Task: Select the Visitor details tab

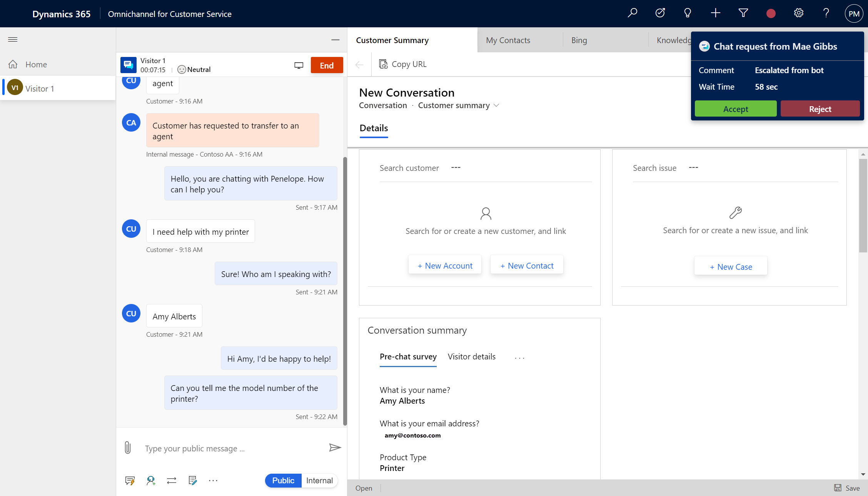Action: pos(471,356)
